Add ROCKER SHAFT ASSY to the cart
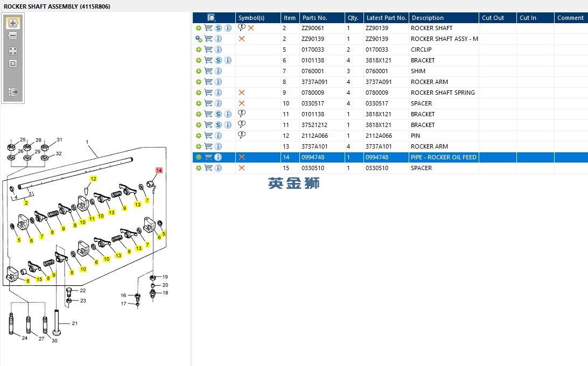 pos(208,39)
